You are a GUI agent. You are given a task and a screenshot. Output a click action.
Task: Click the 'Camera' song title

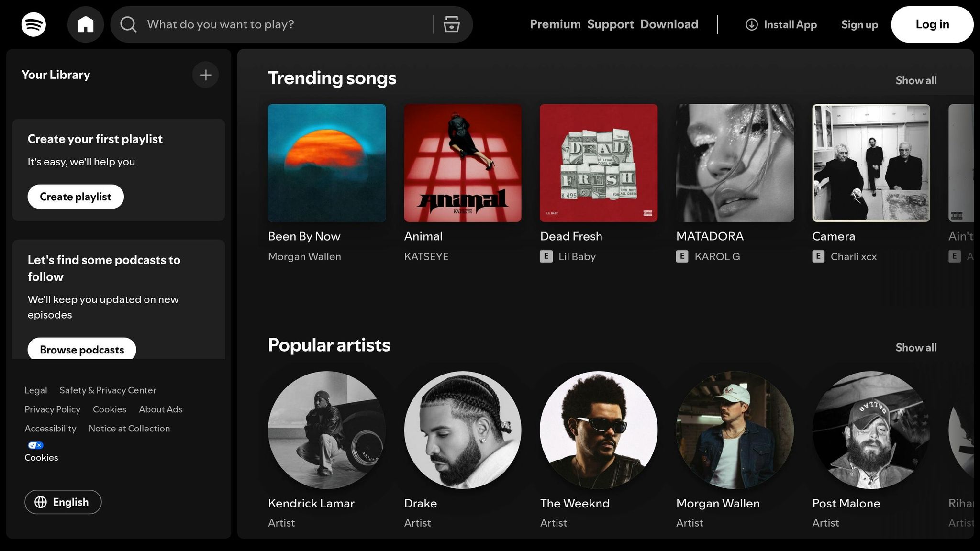(834, 236)
